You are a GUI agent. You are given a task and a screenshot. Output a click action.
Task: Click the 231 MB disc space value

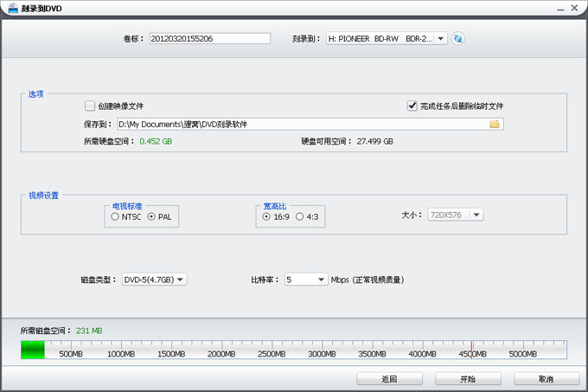click(89, 331)
